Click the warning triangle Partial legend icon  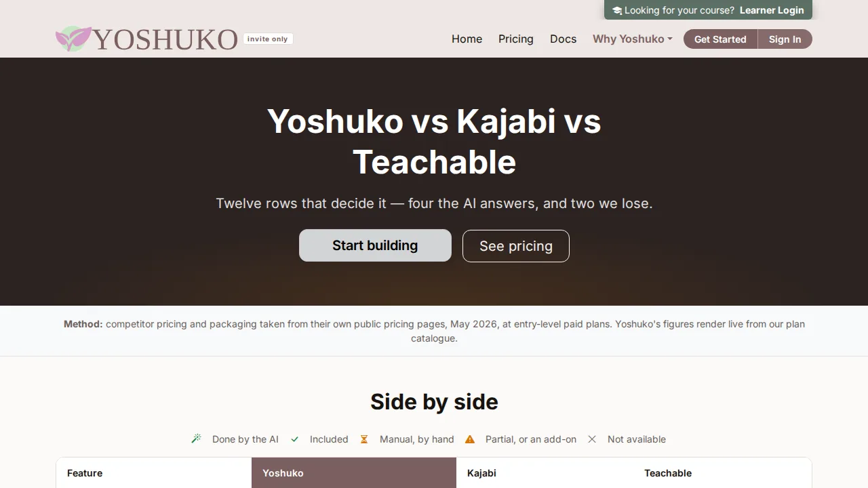tap(470, 439)
